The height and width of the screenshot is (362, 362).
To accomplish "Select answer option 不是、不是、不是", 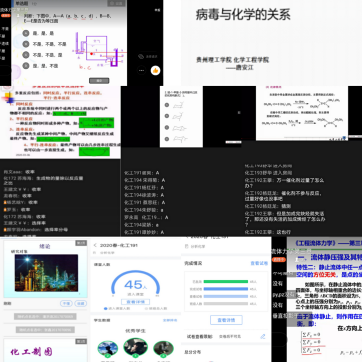I will (45, 44).
